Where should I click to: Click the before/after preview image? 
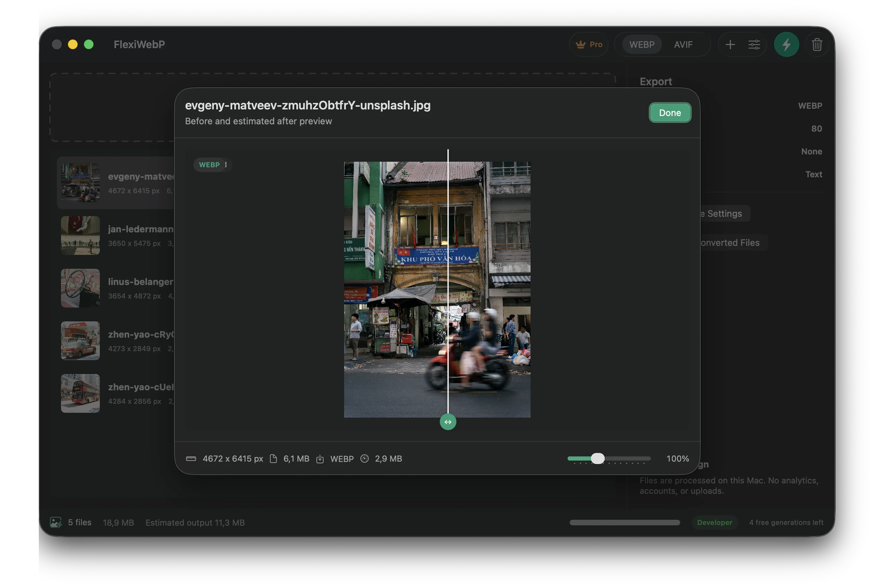coord(437,289)
